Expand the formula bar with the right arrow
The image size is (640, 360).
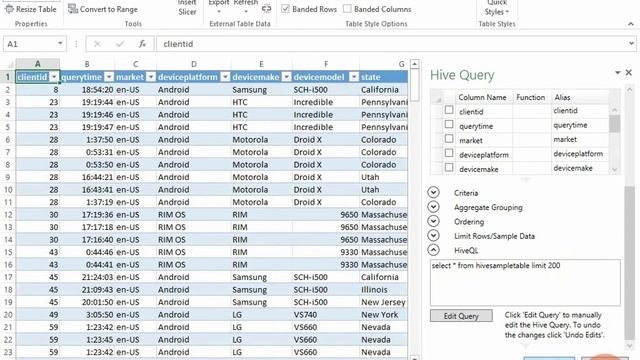pyautogui.click(x=631, y=43)
